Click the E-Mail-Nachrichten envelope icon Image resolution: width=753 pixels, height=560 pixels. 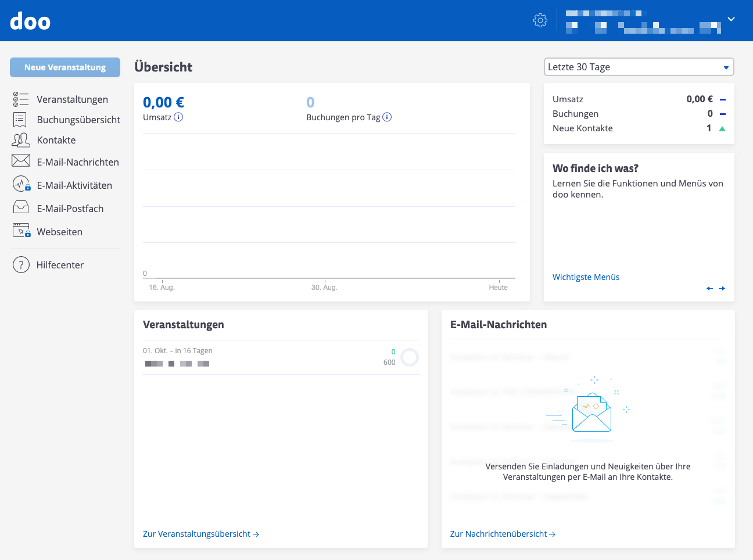click(21, 161)
